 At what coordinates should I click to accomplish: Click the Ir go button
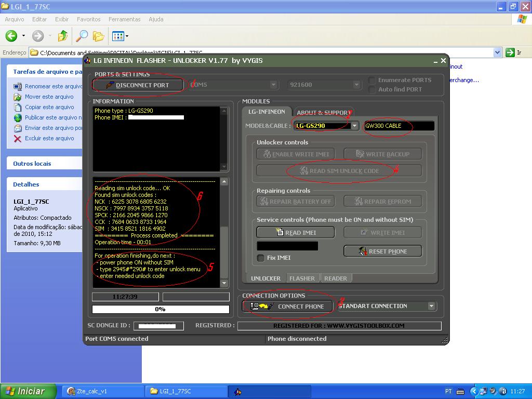pyautogui.click(x=513, y=52)
